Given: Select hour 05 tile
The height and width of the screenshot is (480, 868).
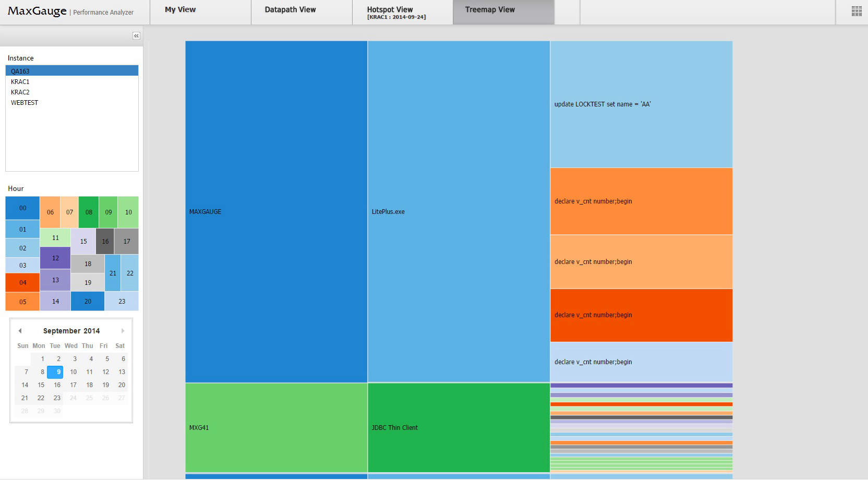Looking at the screenshot, I should (x=22, y=302).
